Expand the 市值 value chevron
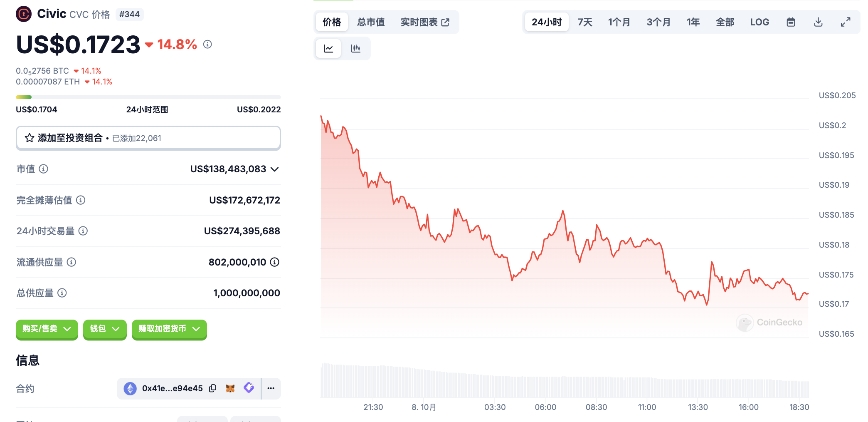This screenshot has width=868, height=422. (x=274, y=169)
